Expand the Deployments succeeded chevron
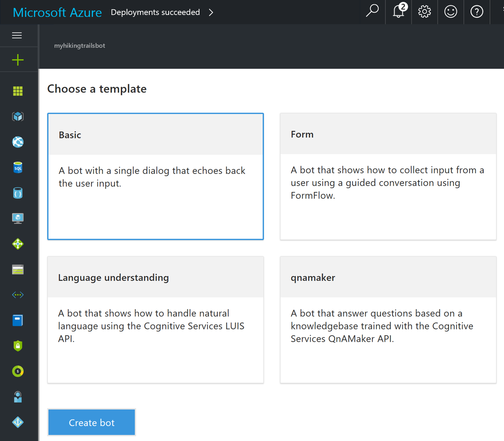This screenshot has height=441, width=504. [211, 12]
